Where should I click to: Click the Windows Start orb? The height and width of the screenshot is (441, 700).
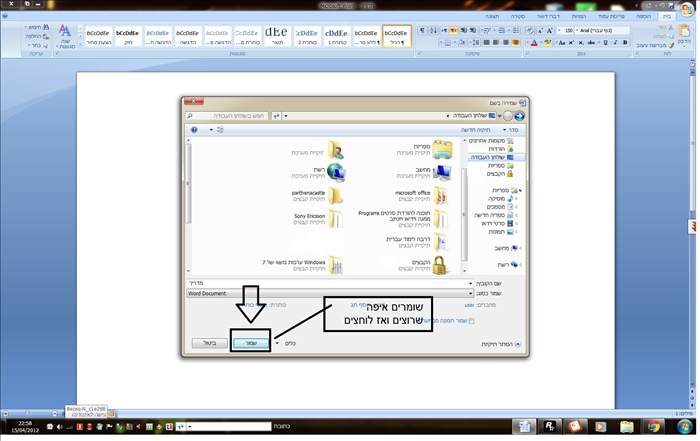coord(684,427)
